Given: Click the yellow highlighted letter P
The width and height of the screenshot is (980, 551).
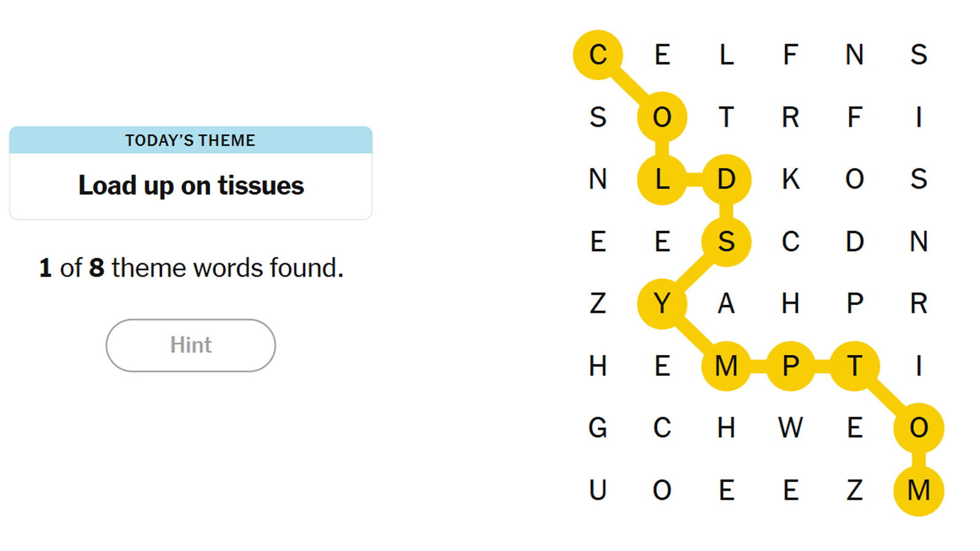Looking at the screenshot, I should click(790, 366).
